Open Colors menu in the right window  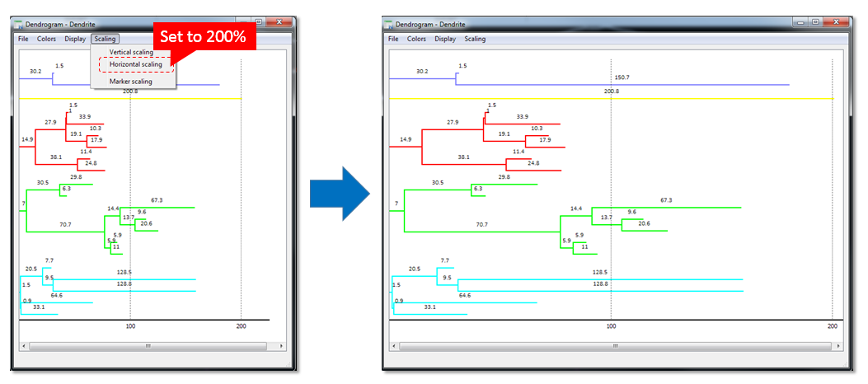coord(417,39)
